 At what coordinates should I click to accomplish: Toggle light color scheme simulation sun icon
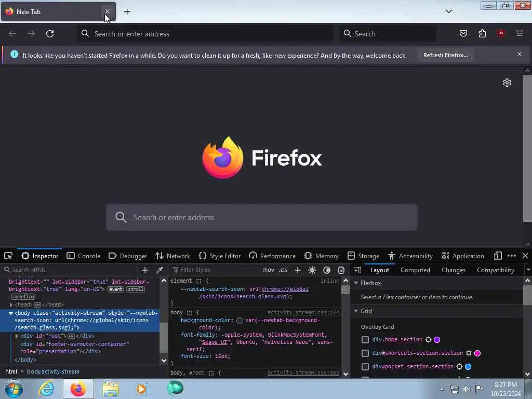(x=312, y=270)
